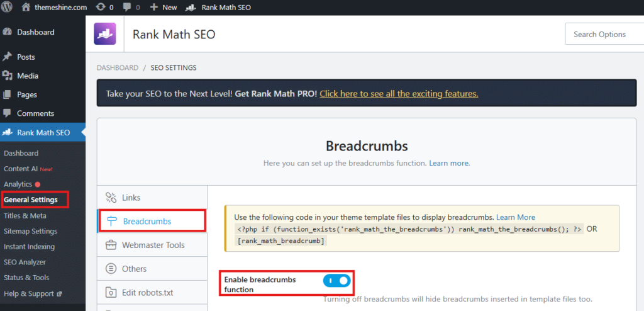This screenshot has height=311, width=644.
Task: Click the Dashboard gauge icon in sidebar
Action: tap(6, 32)
